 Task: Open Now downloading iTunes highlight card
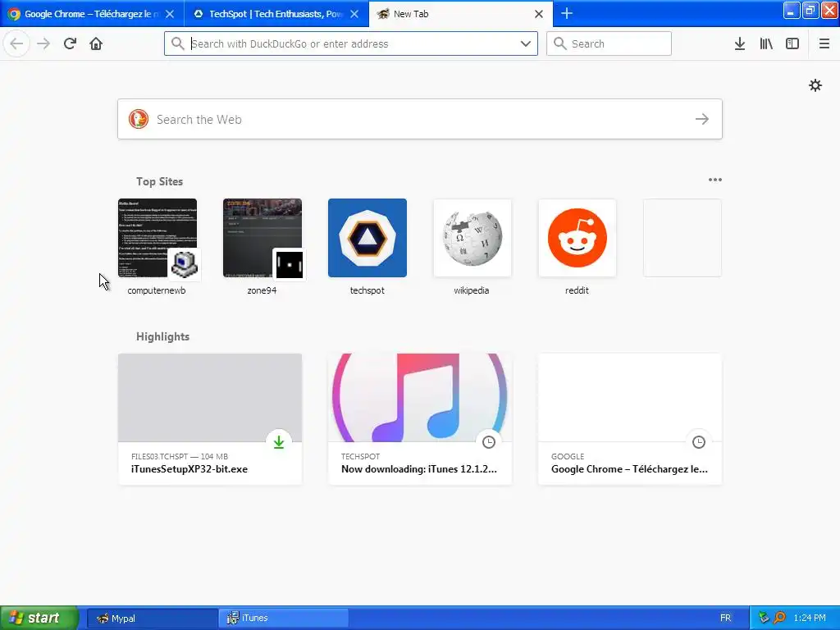point(420,419)
